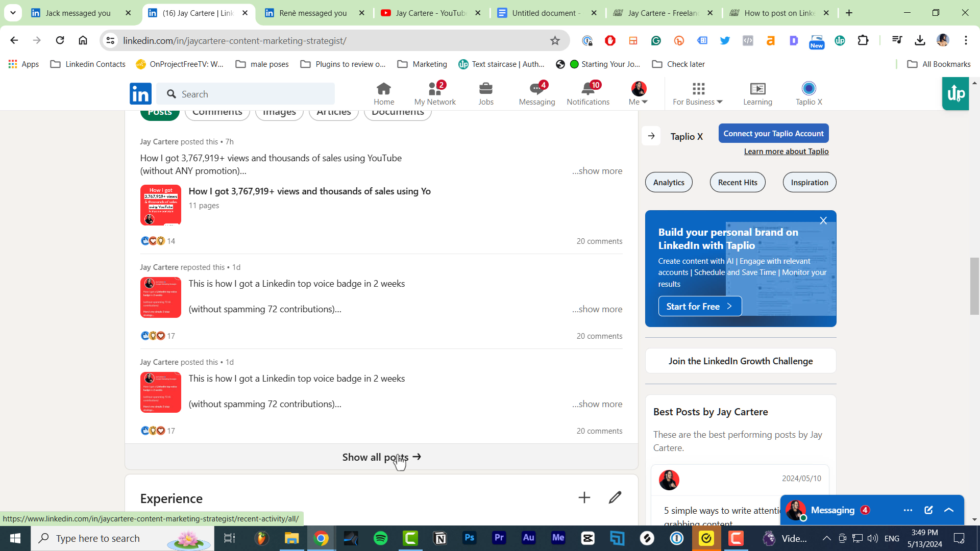The width and height of the screenshot is (980, 551).
Task: Click the LinkedIn home logo
Action: tap(140, 93)
